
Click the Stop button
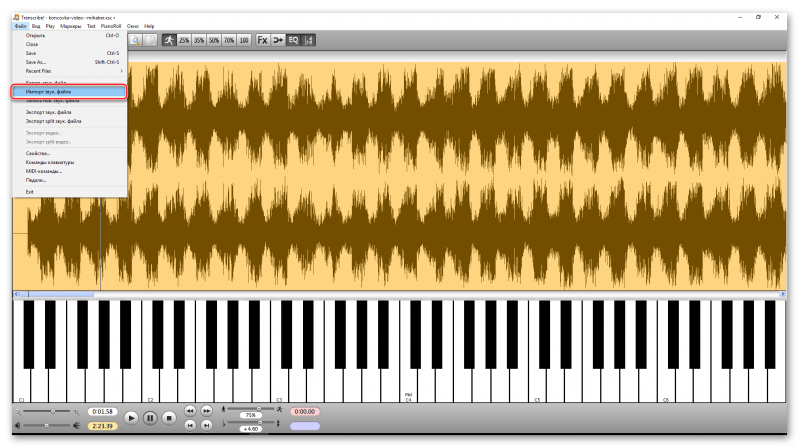169,418
